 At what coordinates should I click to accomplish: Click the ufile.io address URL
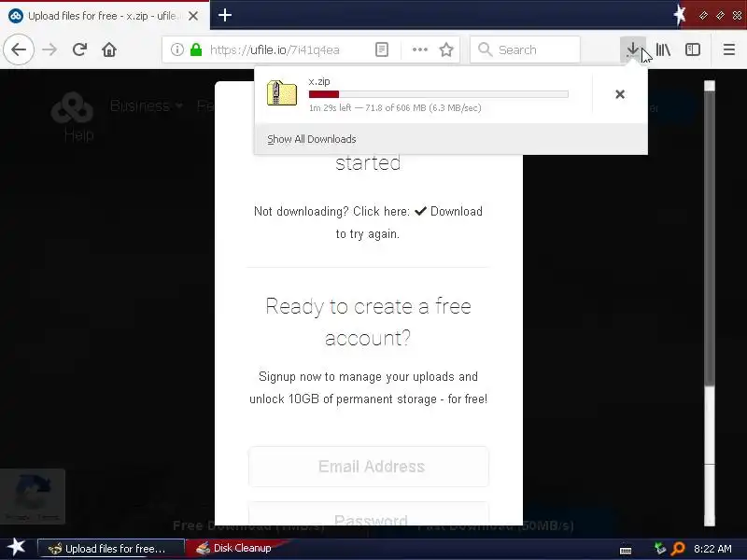[x=275, y=50]
